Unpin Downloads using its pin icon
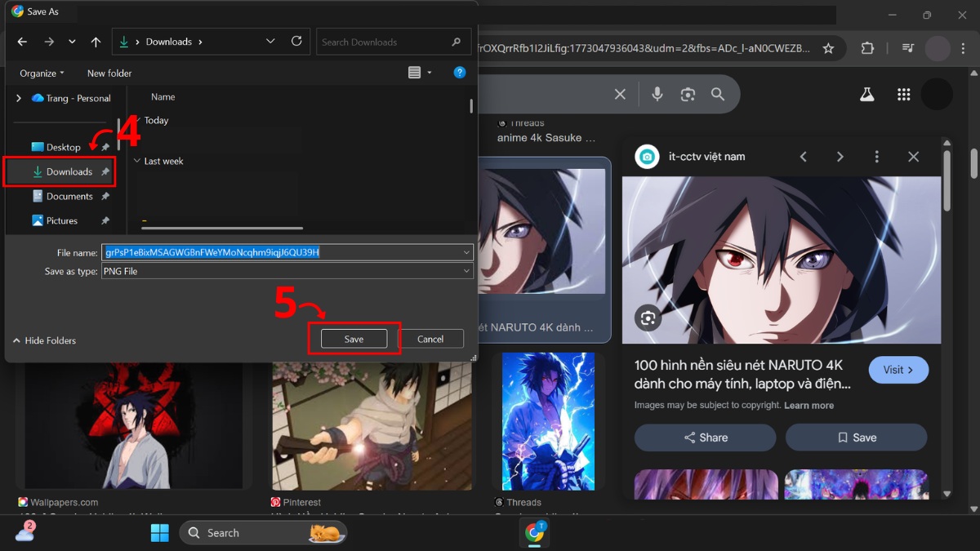 click(105, 171)
